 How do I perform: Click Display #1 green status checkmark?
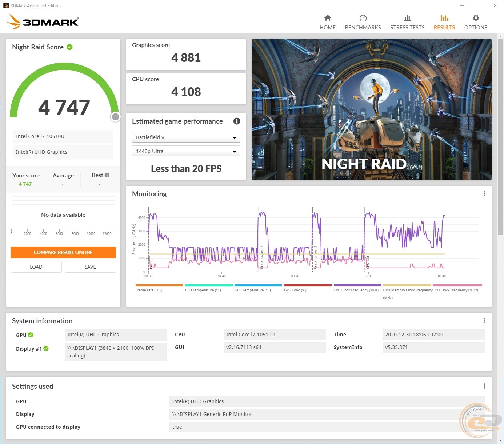click(x=46, y=348)
